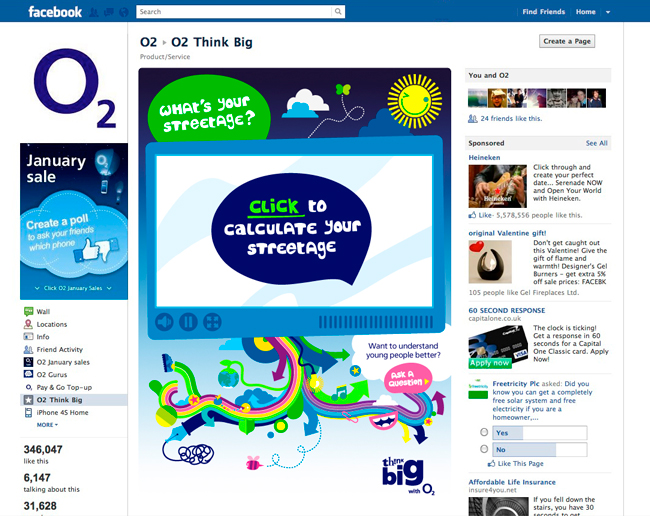Click the think big with O2 logo
Viewport: 650px width, 516px height.
[408, 475]
